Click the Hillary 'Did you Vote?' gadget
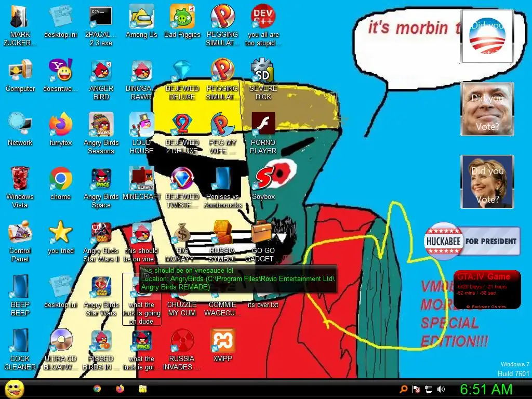Image resolution: width=532 pixels, height=399 pixels. click(487, 181)
